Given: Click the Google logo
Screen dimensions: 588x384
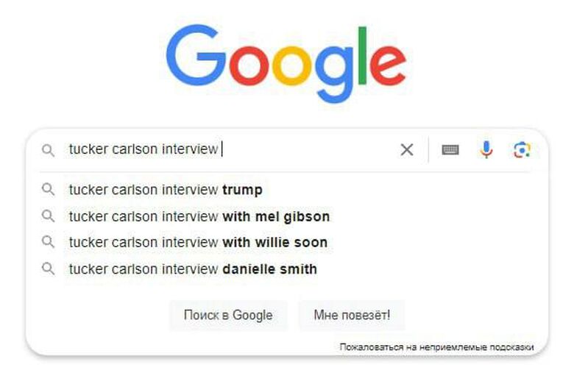Looking at the screenshot, I should (x=286, y=65).
